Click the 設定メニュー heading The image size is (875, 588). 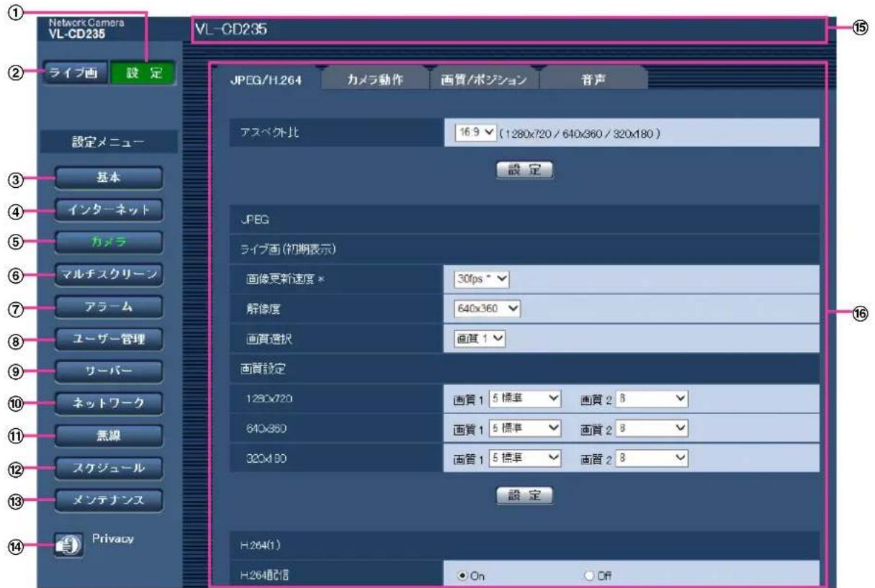pyautogui.click(x=107, y=142)
